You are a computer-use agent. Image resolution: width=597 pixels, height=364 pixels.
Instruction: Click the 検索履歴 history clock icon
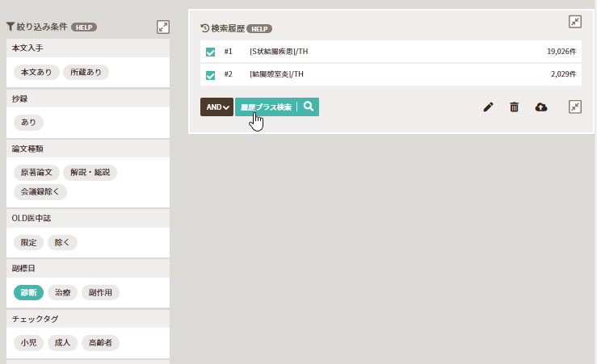[x=205, y=28]
